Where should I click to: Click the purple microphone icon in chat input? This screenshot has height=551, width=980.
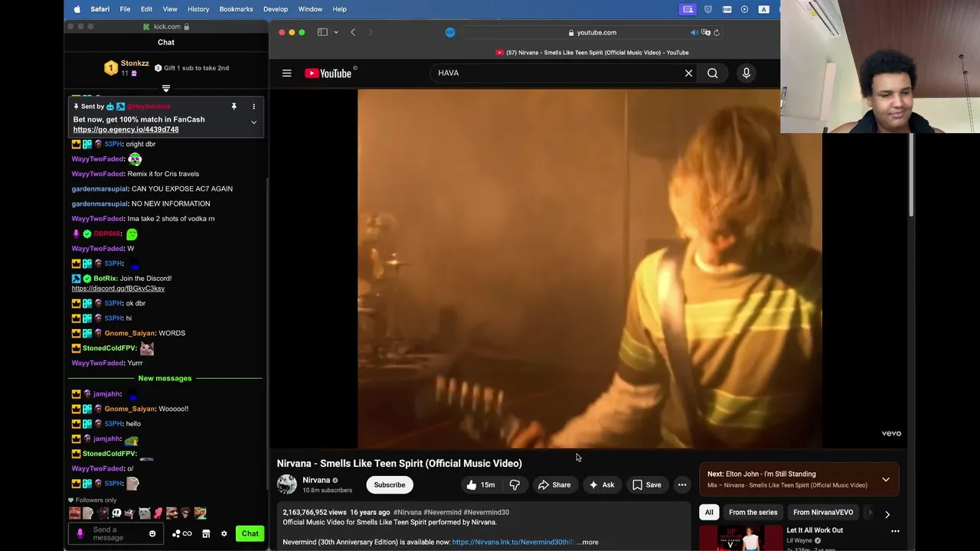80,533
